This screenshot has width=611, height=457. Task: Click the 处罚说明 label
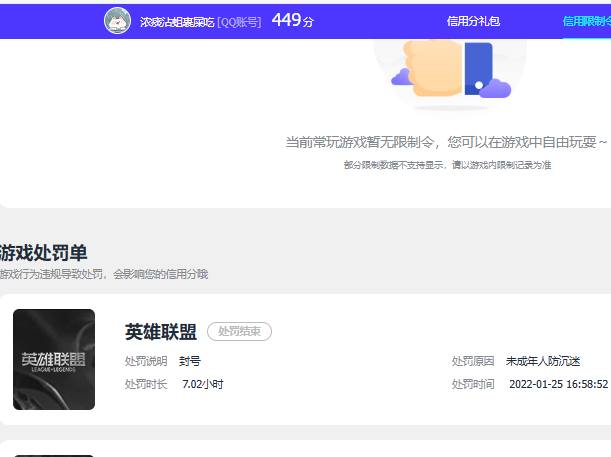146,361
